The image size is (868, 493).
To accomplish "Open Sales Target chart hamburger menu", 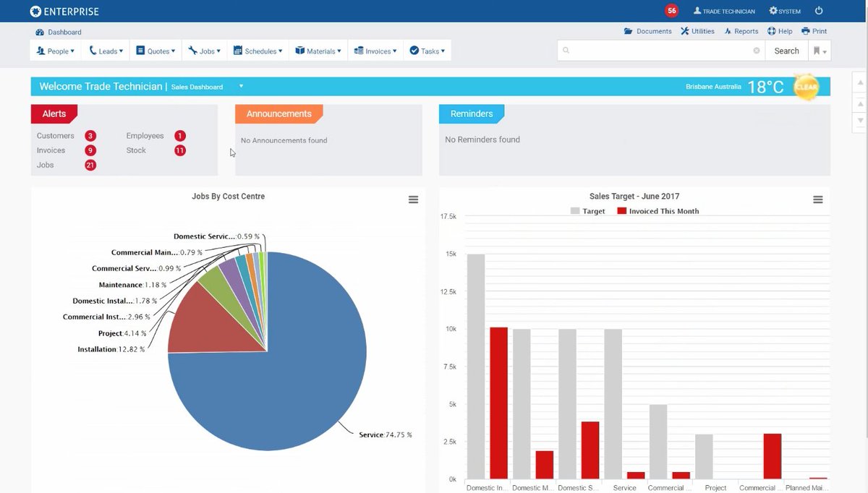I will [818, 200].
